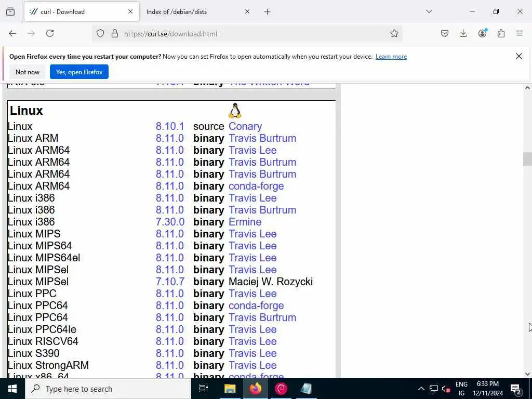Open Travis Lee link for Linux MIPS64el
Screen dimensions: 532x399
pyautogui.click(x=252, y=258)
